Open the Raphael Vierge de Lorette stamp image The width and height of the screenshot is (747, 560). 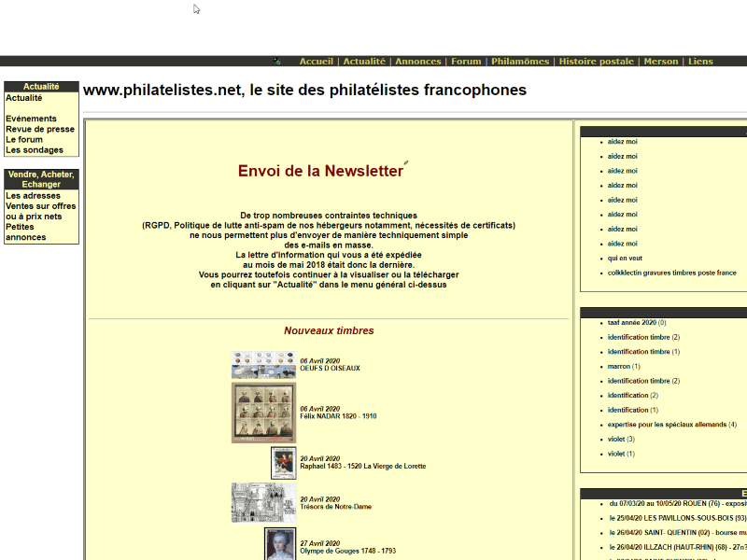[x=284, y=463]
